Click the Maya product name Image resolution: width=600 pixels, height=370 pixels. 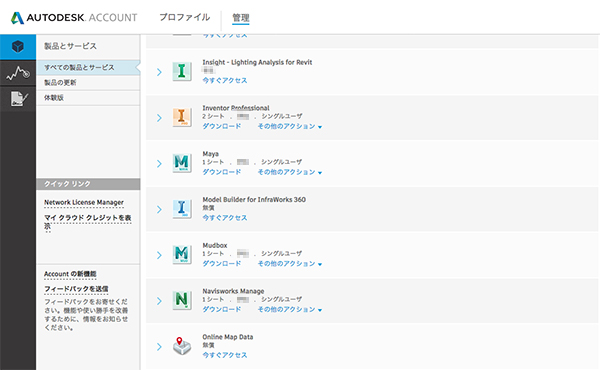pos(210,154)
